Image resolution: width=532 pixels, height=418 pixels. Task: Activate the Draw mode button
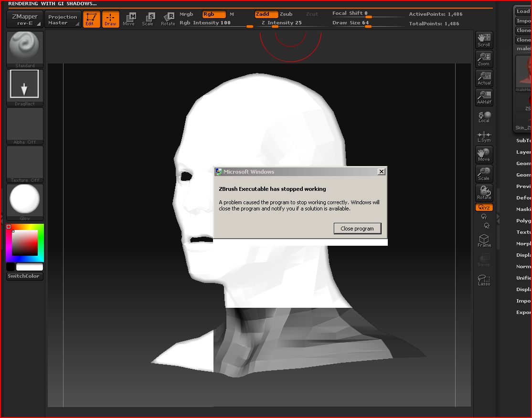click(x=111, y=19)
